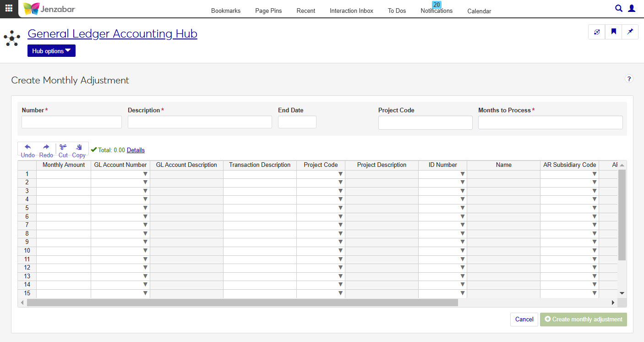Click into the Description input field
The width and height of the screenshot is (644, 342).
200,122
